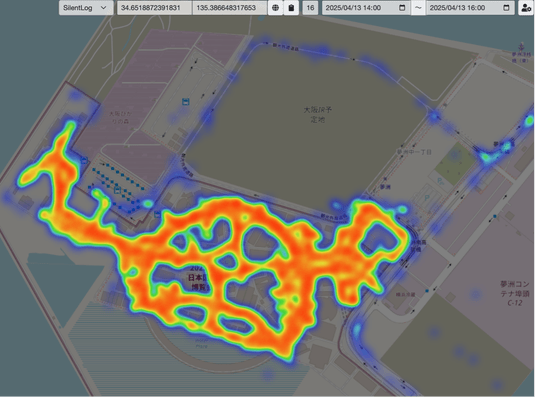Viewport: 536px width, 398px height.
Task: Click the anchor port icon on map
Action: pos(521,46)
